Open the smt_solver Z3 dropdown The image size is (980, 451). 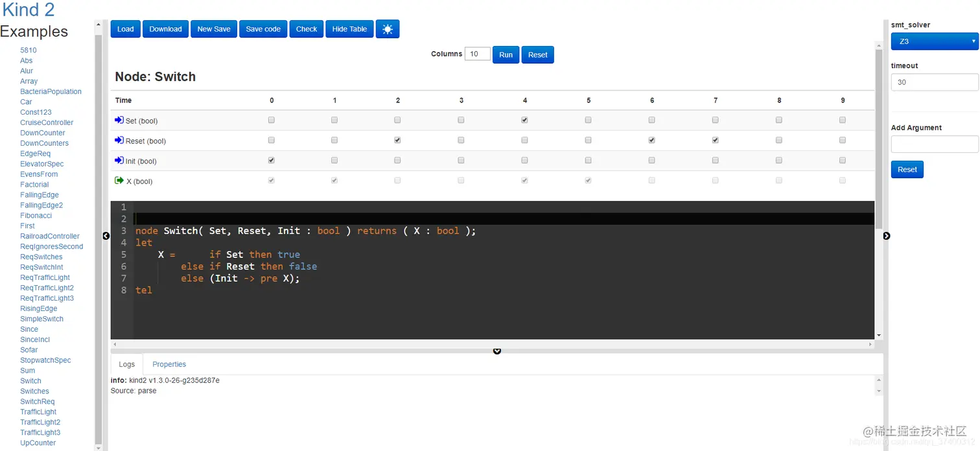(x=934, y=41)
